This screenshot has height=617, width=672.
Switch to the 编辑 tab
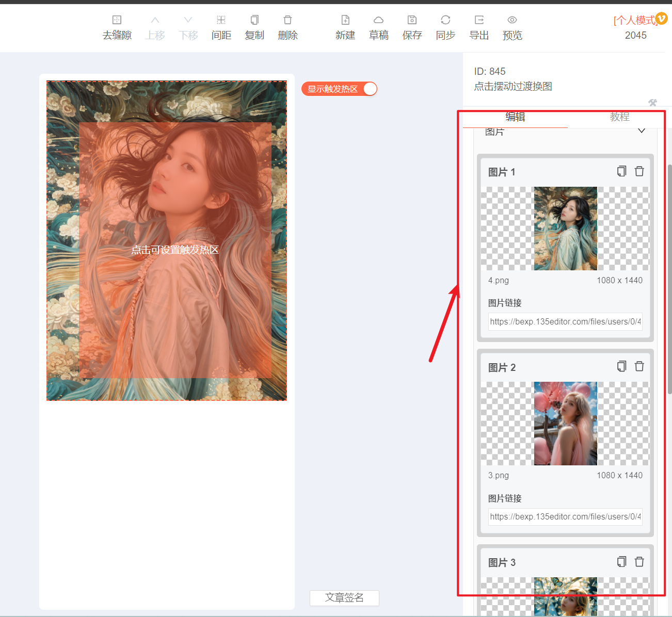point(515,117)
